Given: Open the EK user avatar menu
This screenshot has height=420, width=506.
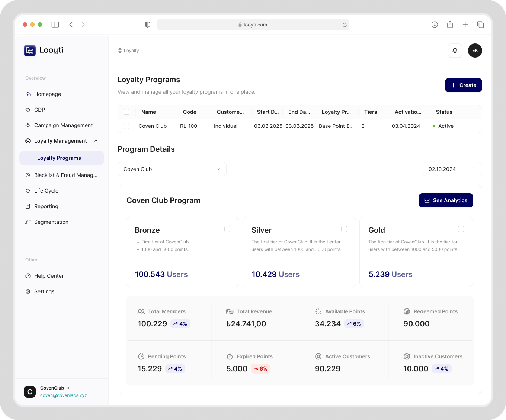Looking at the screenshot, I should click(x=475, y=51).
